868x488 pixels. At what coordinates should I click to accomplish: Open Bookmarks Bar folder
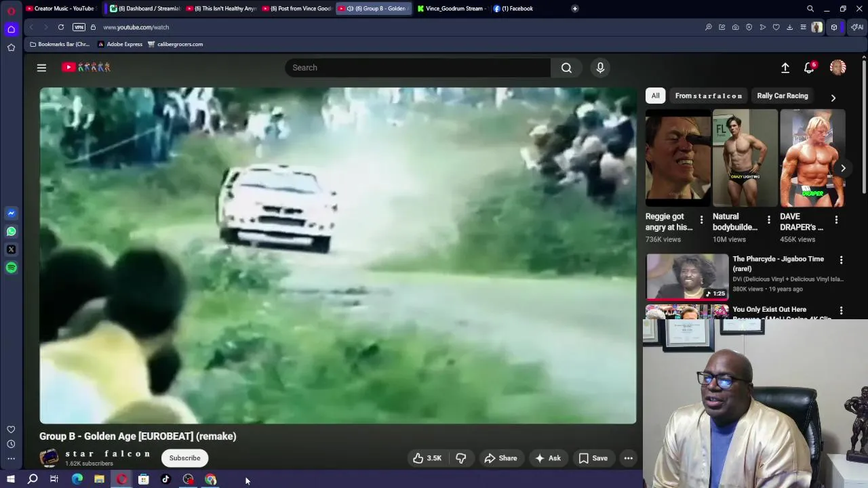(x=59, y=44)
